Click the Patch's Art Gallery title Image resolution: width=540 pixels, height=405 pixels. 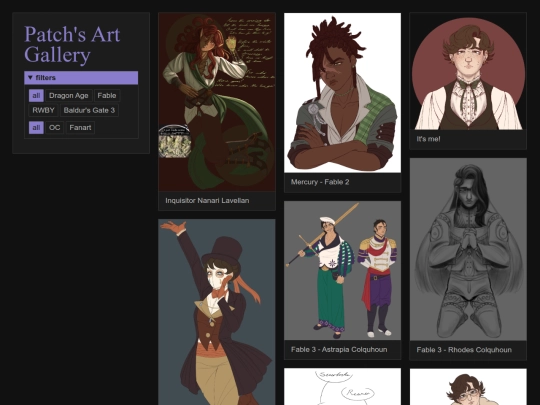72,44
